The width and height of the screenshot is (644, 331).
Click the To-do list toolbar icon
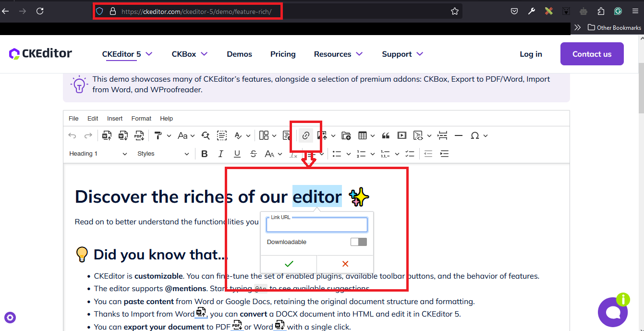tap(410, 154)
